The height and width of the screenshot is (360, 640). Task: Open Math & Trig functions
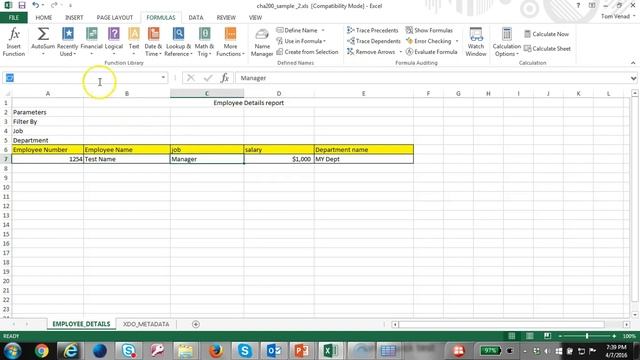[205, 42]
